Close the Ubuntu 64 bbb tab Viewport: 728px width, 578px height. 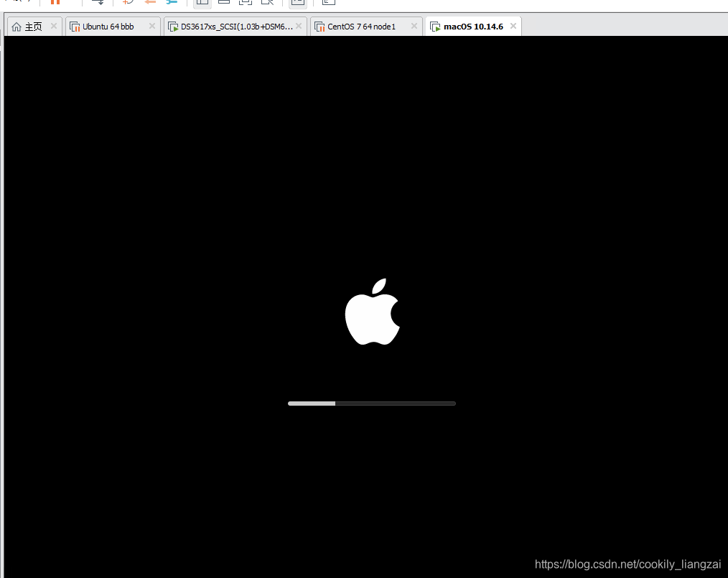[x=151, y=26]
